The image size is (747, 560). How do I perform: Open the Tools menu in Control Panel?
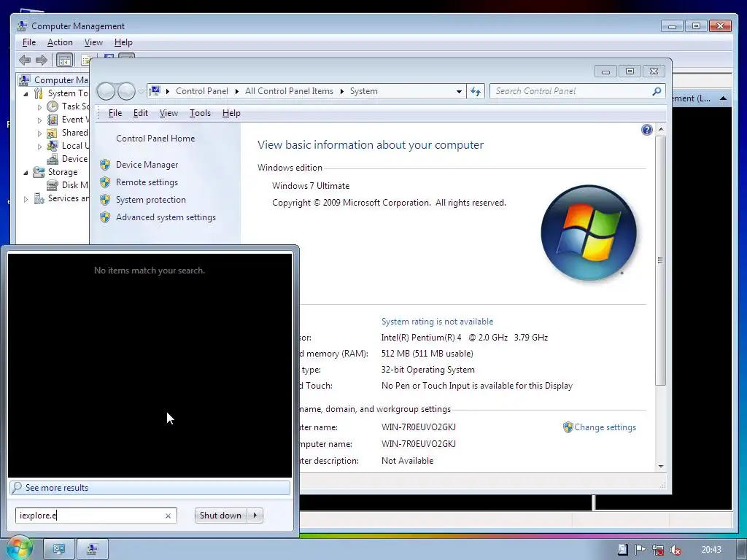click(200, 113)
